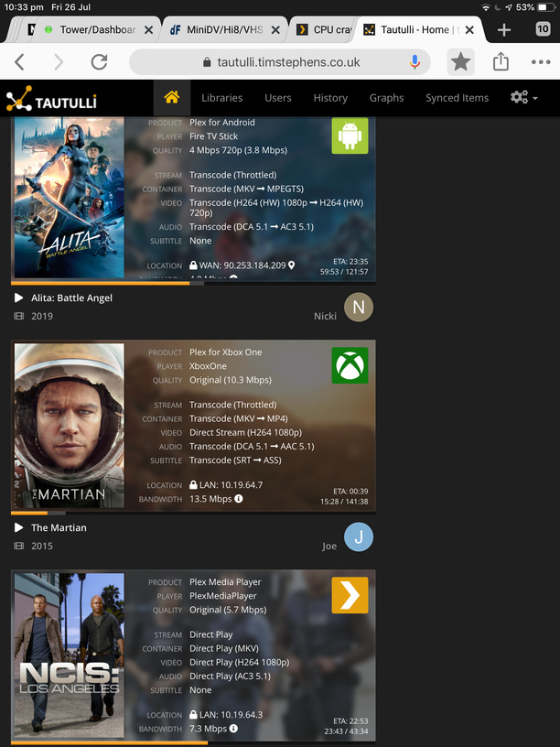Image resolution: width=560 pixels, height=747 pixels.
Task: Click The Martian playback progress bar
Action: pos(193,513)
